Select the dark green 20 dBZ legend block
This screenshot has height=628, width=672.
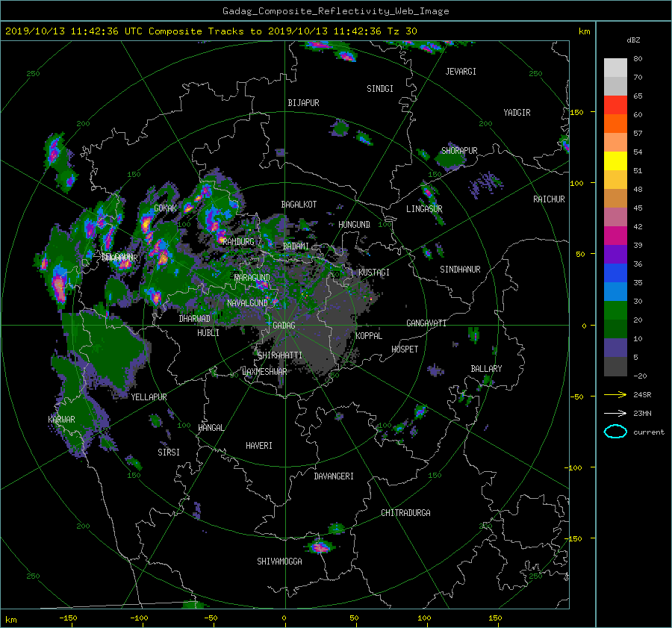point(615,329)
